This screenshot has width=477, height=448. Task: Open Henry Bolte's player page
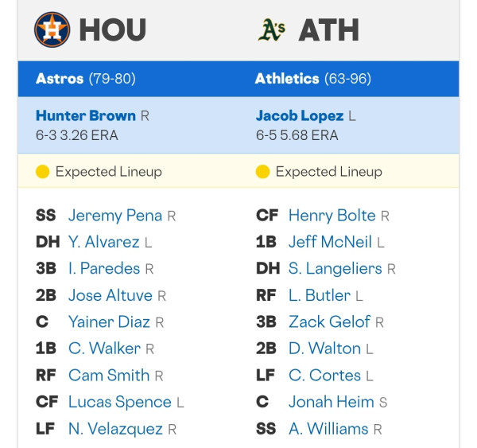[332, 216]
